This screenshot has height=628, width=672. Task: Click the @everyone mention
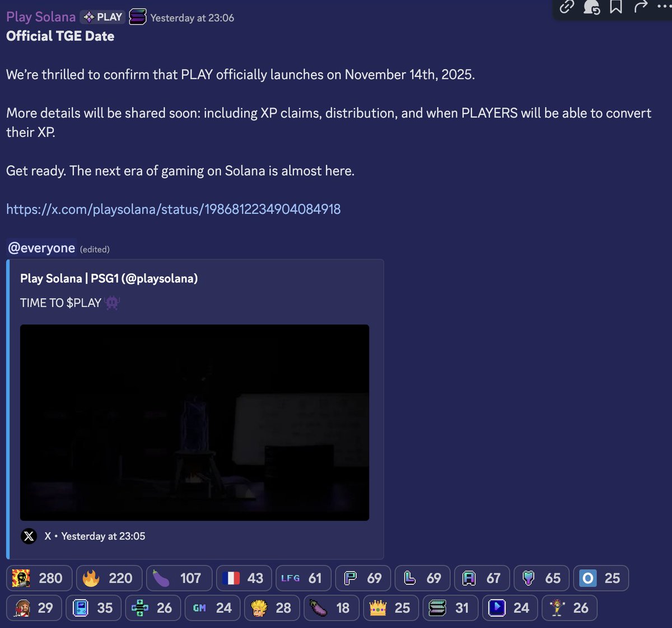[x=41, y=248]
